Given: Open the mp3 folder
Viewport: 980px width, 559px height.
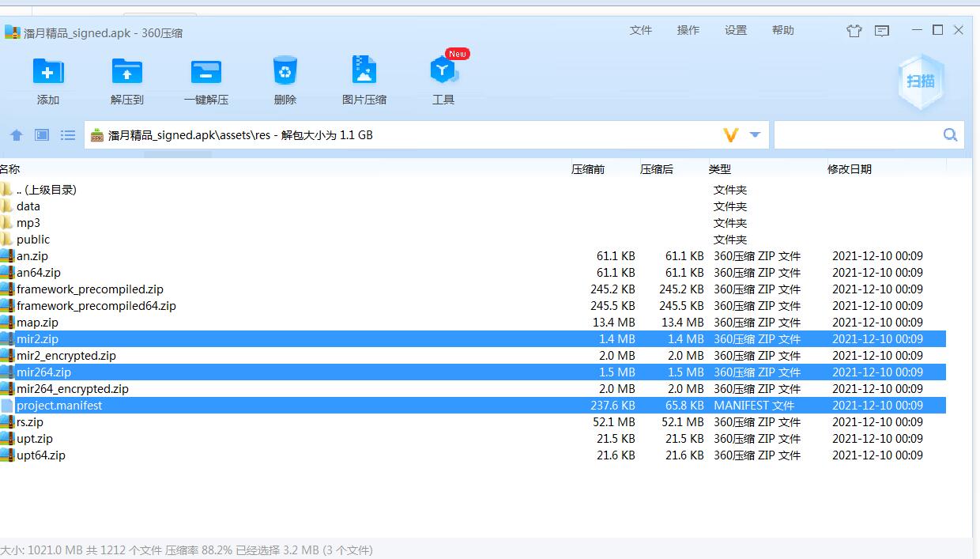Looking at the screenshot, I should click(28, 223).
